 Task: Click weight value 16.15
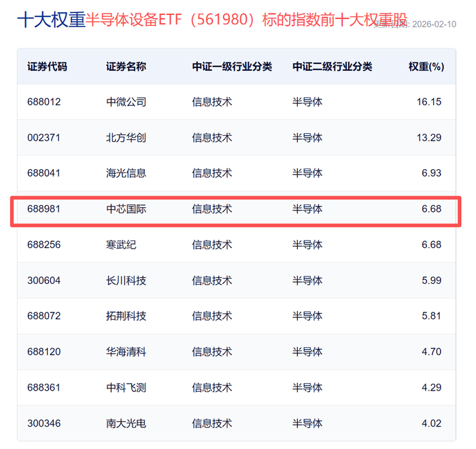click(429, 102)
